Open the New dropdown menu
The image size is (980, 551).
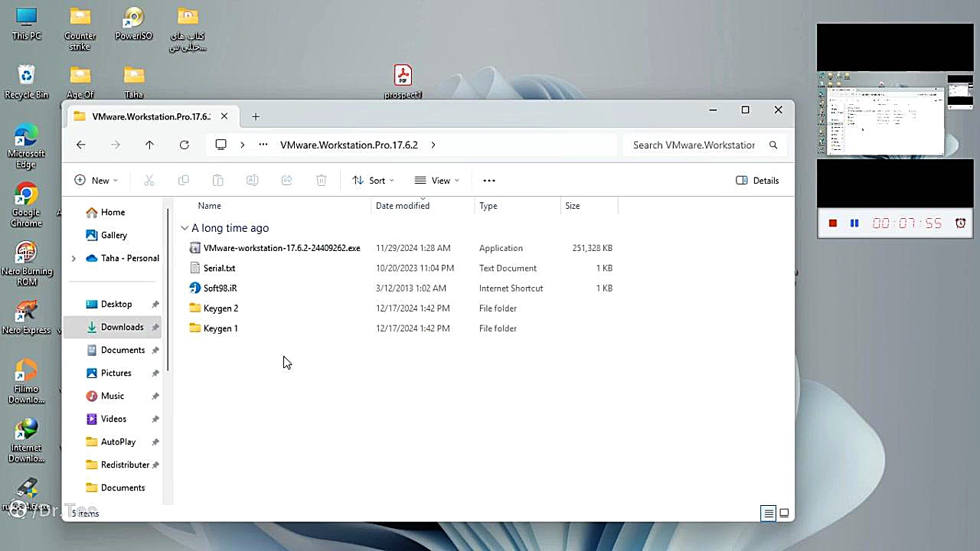pos(96,181)
